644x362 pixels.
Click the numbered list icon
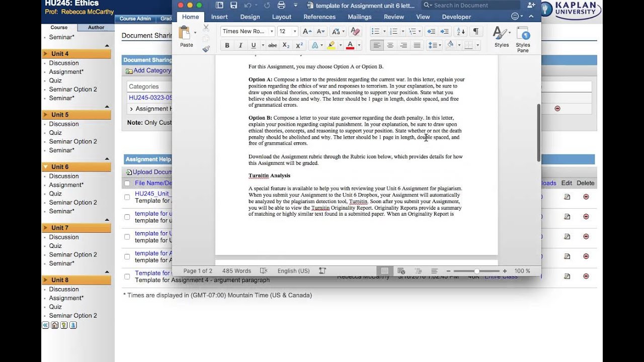point(393,31)
